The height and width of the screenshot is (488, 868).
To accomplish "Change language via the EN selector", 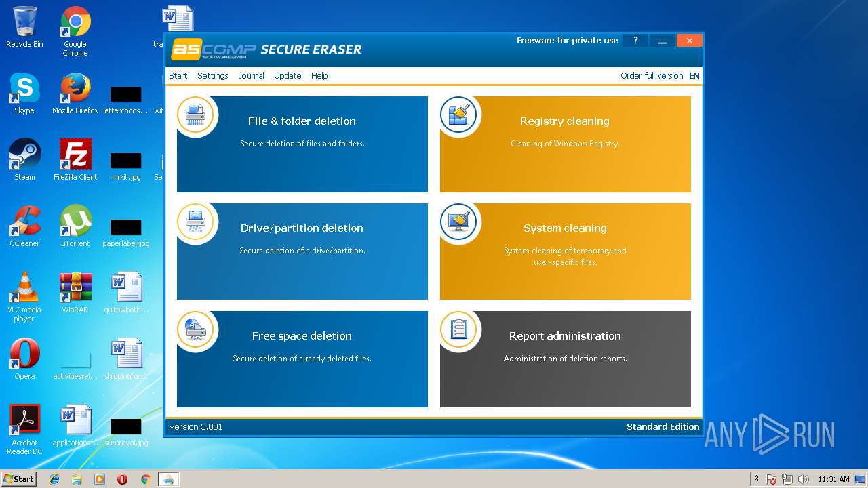I will point(694,76).
